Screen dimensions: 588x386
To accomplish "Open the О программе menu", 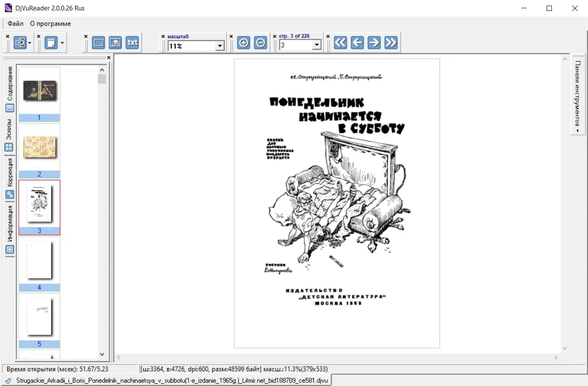I will pyautogui.click(x=50, y=23).
